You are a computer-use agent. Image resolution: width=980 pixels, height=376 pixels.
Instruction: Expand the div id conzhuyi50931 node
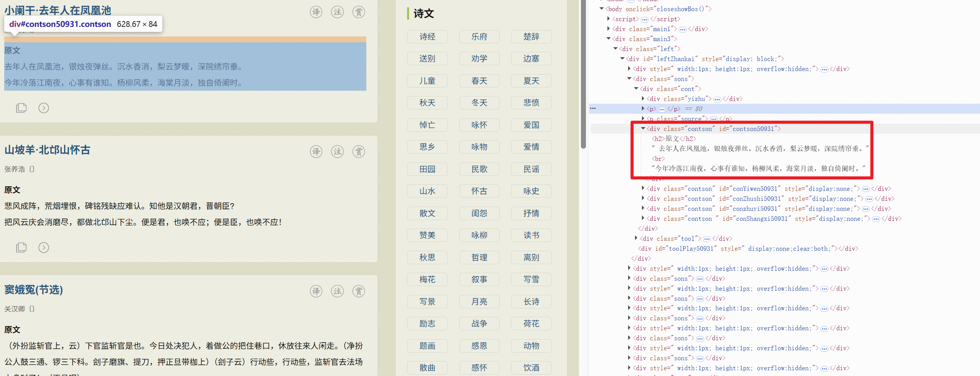coord(643,208)
